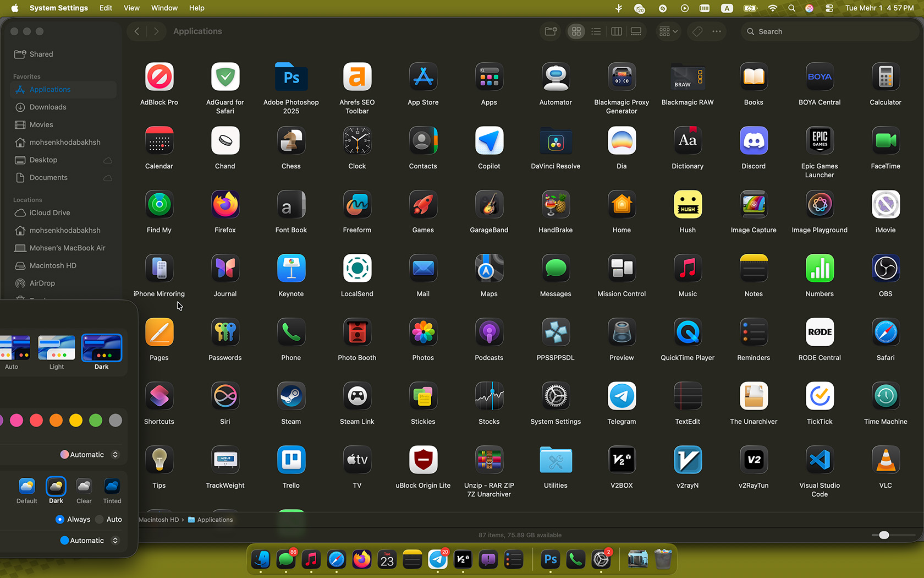Screen dimensions: 924x578
Task: Open the bottom Automatic dropdown in settings
Action: 90,541
